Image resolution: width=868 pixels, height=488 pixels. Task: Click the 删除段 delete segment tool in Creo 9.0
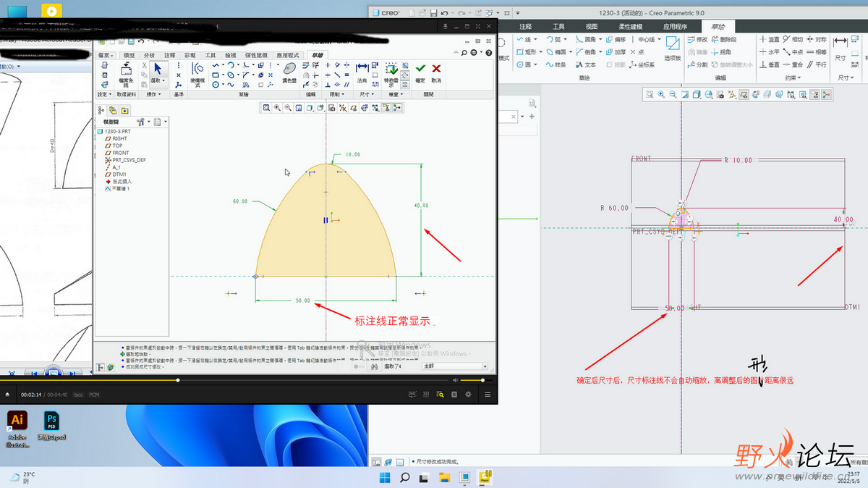tap(723, 39)
